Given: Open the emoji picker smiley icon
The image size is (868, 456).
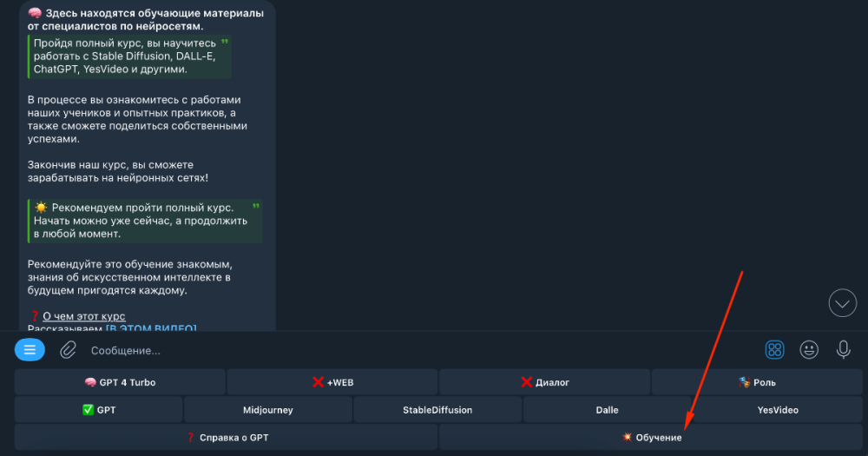Looking at the screenshot, I should (x=809, y=350).
